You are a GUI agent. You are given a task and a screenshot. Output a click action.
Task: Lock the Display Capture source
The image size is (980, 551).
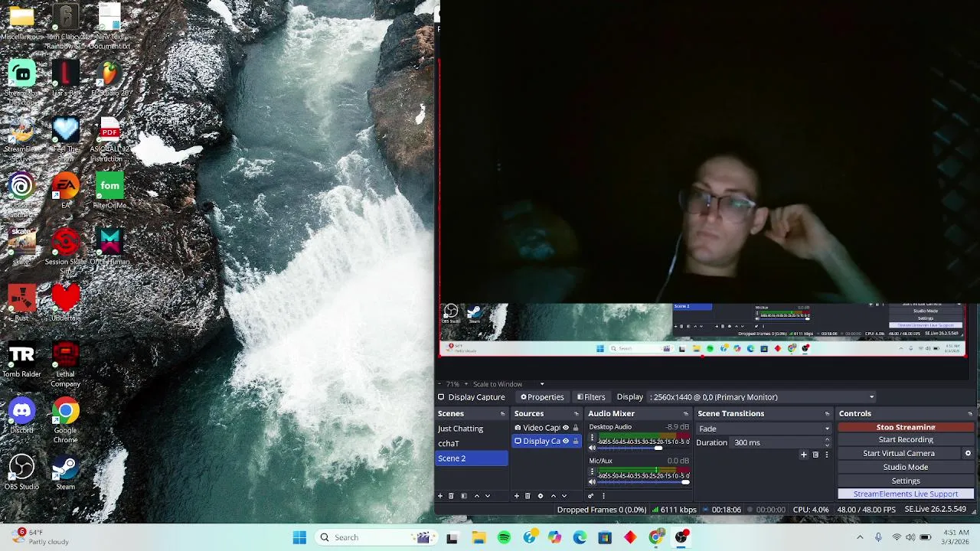point(576,441)
